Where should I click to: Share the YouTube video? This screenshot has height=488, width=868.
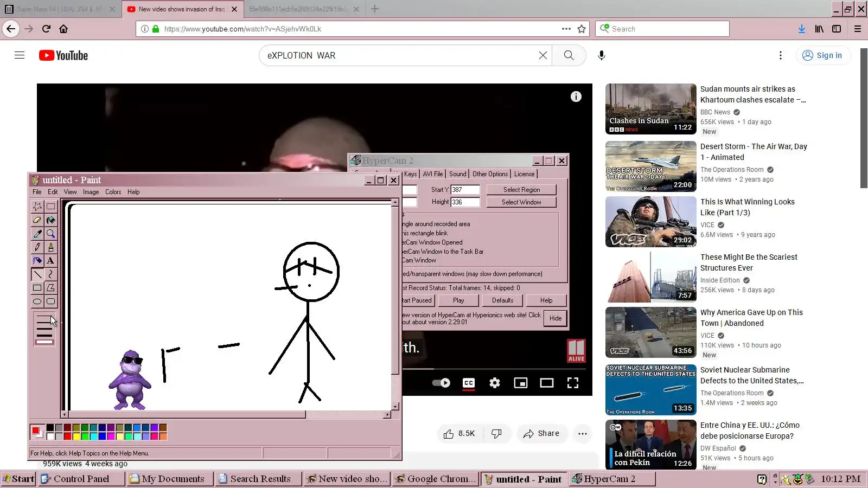pos(541,433)
